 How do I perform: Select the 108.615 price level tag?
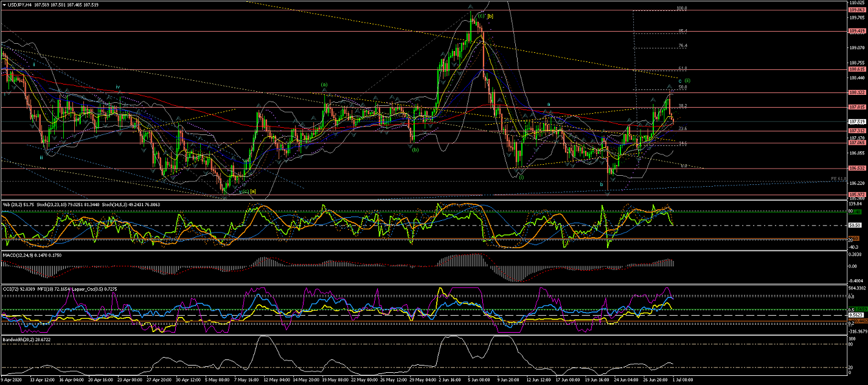[x=857, y=70]
